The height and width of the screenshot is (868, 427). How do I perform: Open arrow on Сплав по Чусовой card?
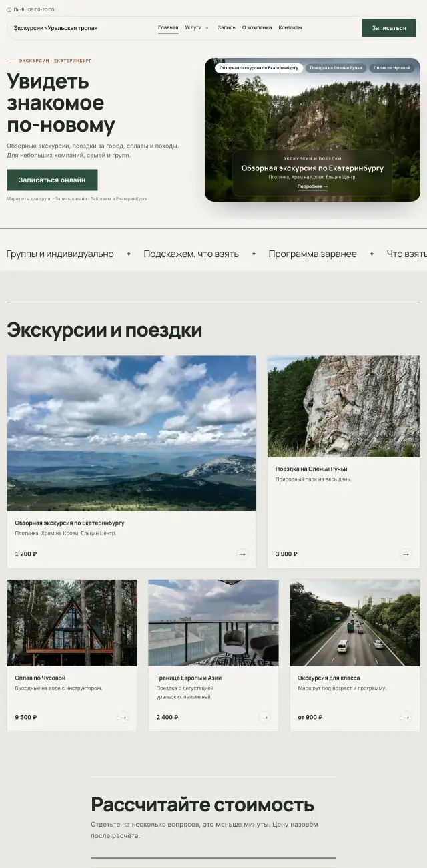click(123, 717)
